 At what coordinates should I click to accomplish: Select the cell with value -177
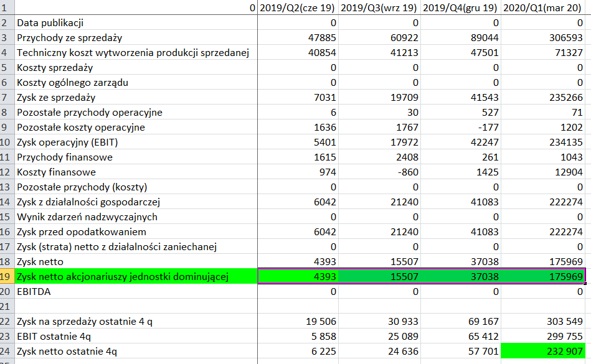point(462,128)
